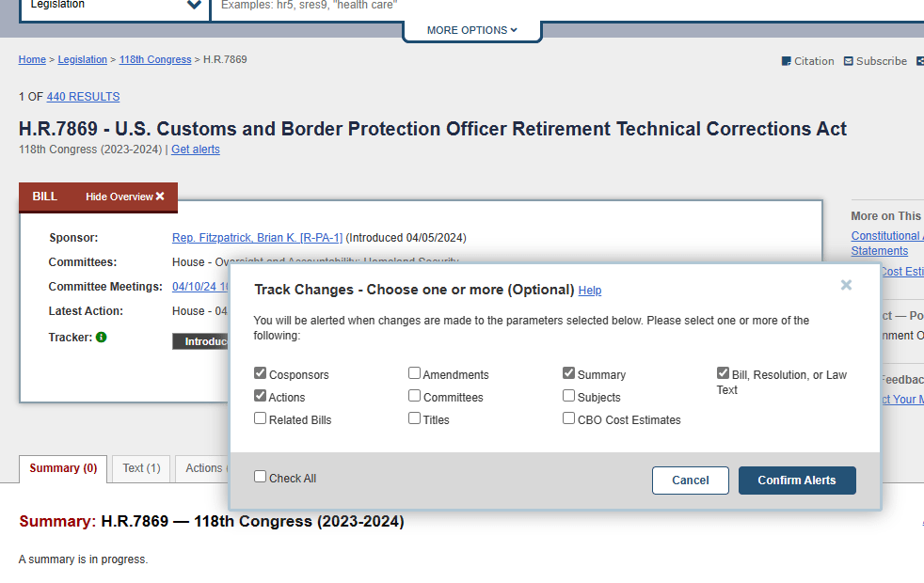Screen dimensions: 924x583
Task: Click in the legislation search field
Action: 565,6
